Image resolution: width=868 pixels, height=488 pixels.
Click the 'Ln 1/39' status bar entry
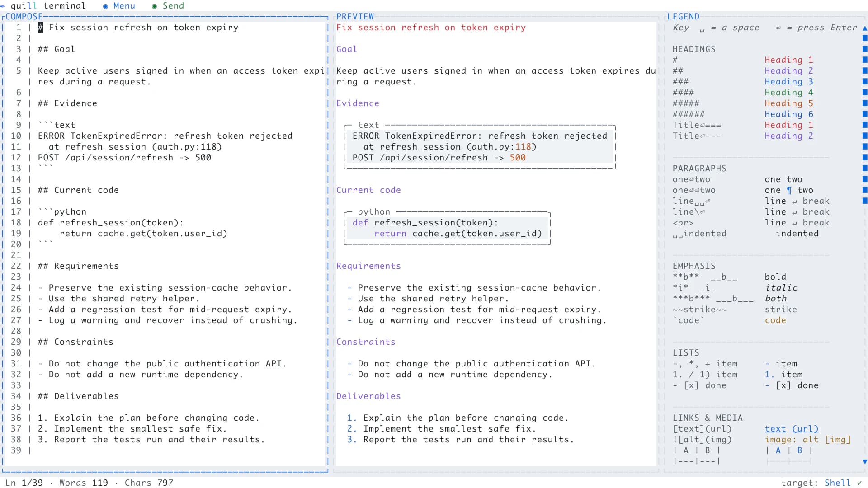(x=24, y=483)
